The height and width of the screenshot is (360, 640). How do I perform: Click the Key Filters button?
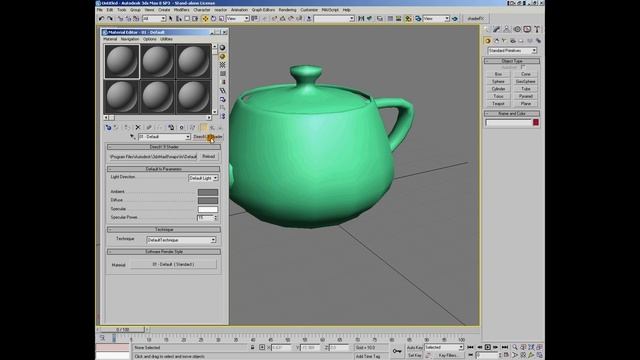pyautogui.click(x=448, y=356)
